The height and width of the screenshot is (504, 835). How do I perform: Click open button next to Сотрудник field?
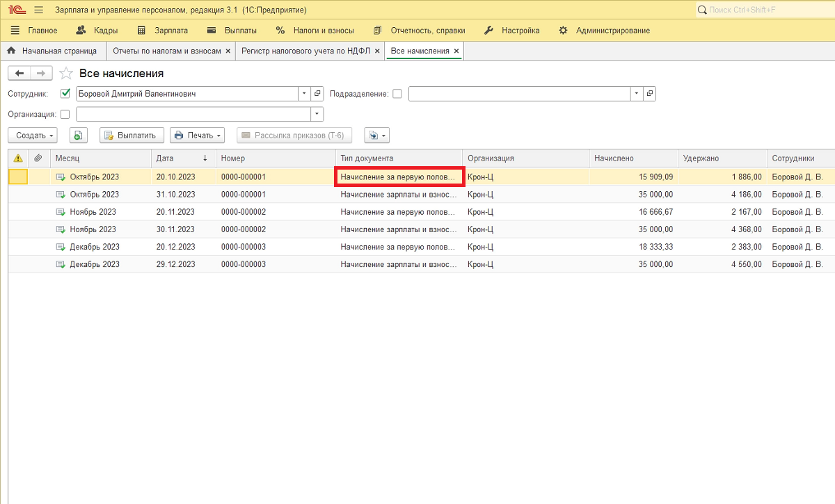pos(317,94)
